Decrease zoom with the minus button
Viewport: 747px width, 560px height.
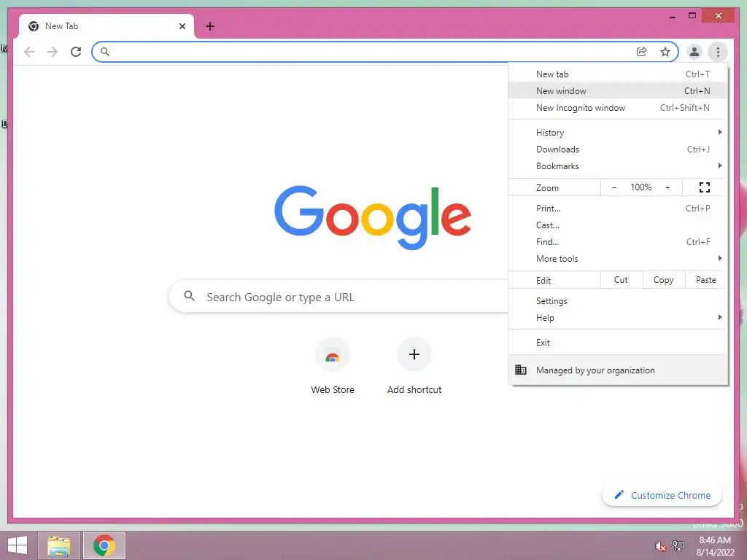(x=614, y=187)
